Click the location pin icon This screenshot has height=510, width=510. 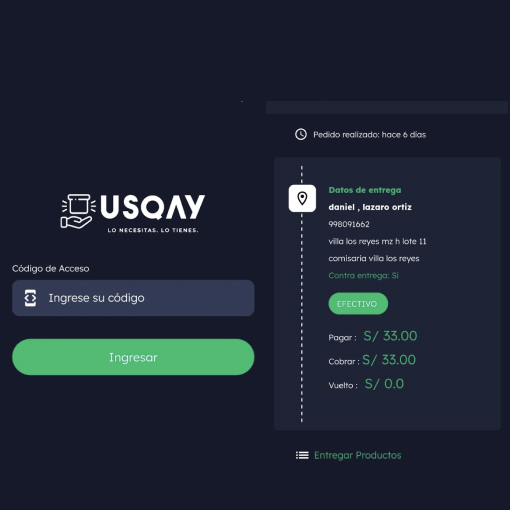(302, 198)
